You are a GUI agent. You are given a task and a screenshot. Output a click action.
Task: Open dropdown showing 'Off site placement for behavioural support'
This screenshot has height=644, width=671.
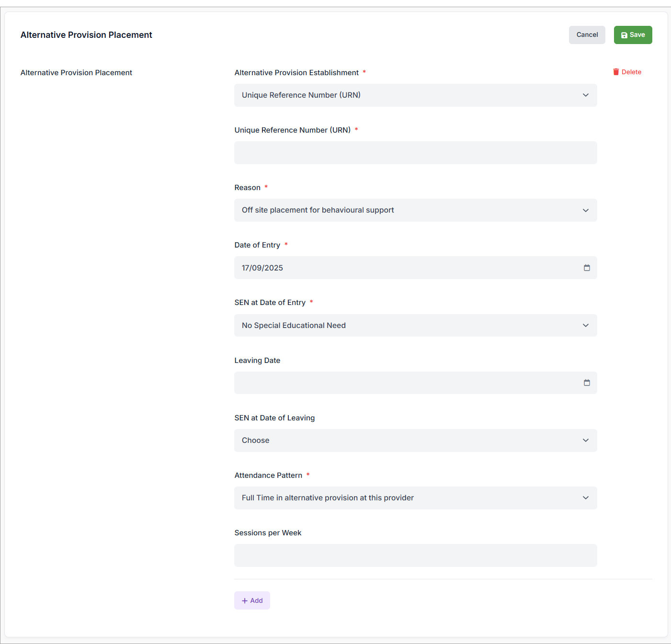pos(415,210)
